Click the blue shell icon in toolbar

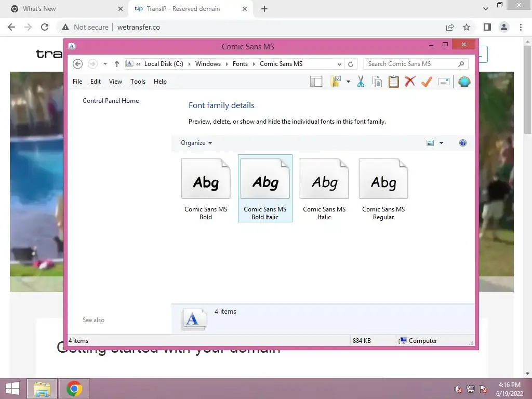[464, 82]
